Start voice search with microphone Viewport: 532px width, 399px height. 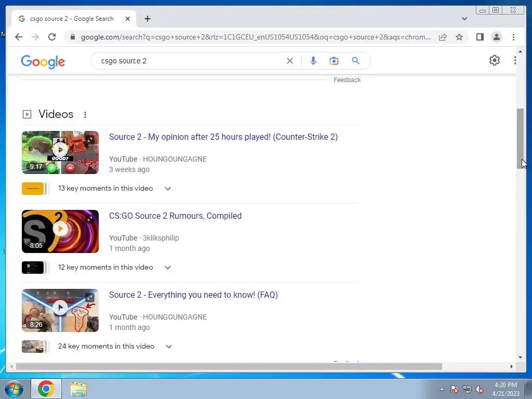point(313,61)
